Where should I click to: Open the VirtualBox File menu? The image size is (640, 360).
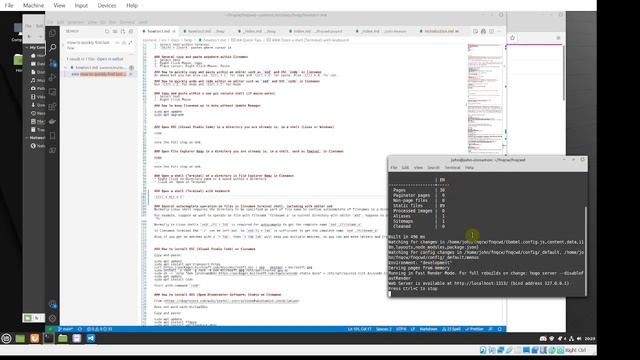[x=9, y=5]
